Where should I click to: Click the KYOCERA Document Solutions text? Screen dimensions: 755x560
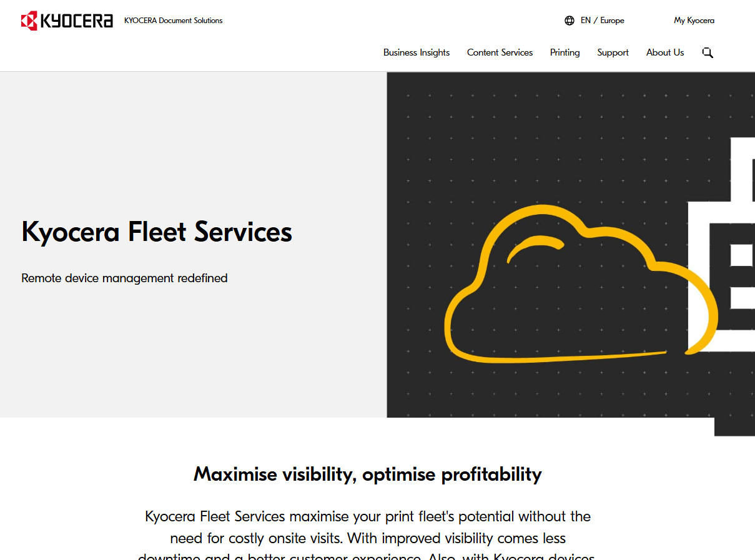[173, 21]
